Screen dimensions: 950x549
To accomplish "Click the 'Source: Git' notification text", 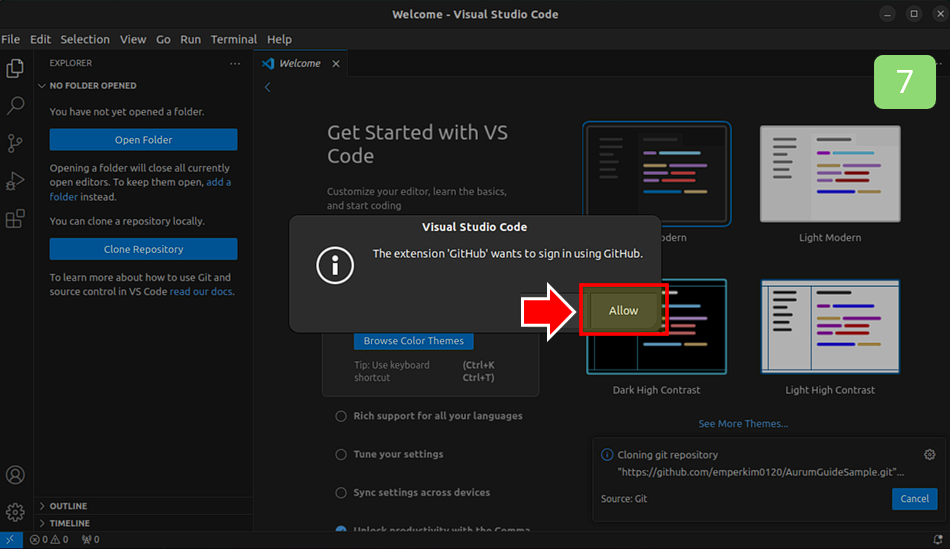I will [x=624, y=499].
